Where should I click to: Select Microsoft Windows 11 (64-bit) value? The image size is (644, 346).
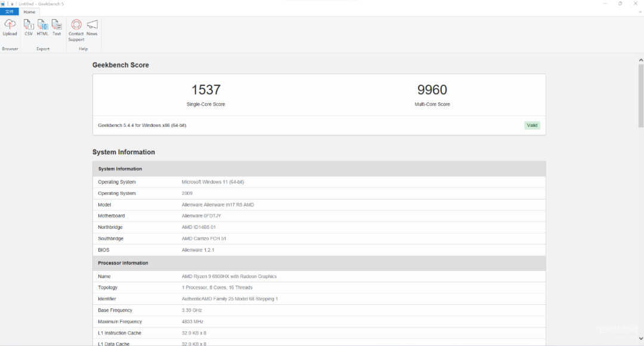[x=213, y=182]
